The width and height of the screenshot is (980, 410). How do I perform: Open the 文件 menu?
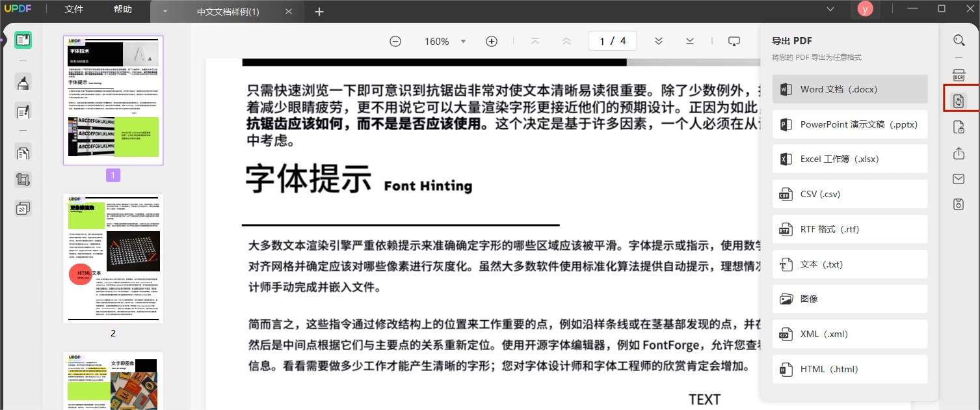click(x=74, y=9)
